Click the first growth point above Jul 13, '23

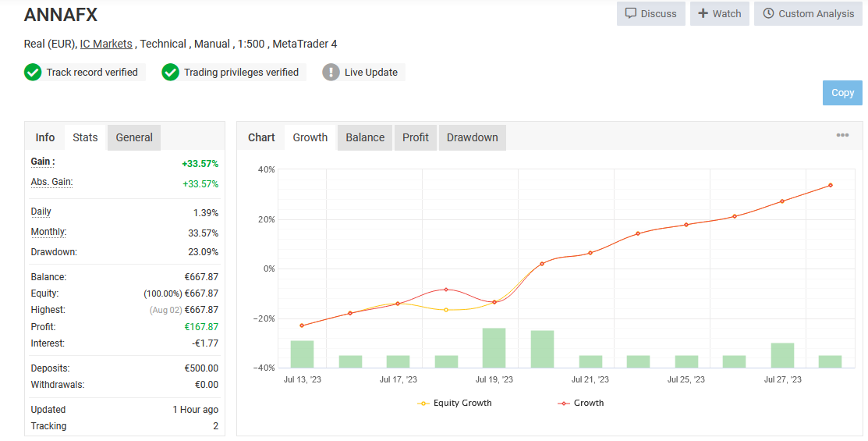coord(302,325)
